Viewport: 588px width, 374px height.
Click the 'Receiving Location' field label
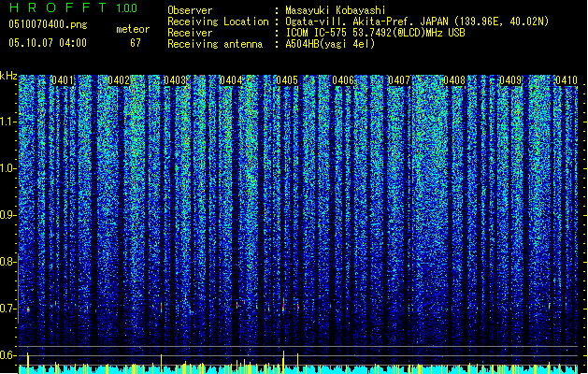(x=218, y=22)
